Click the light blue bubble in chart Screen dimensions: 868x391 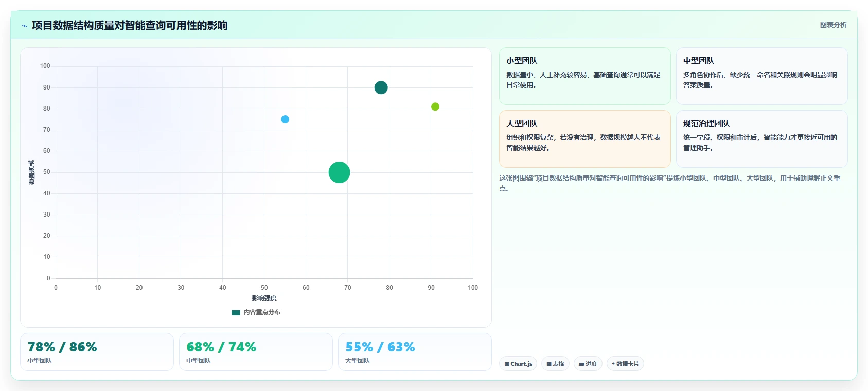click(285, 119)
